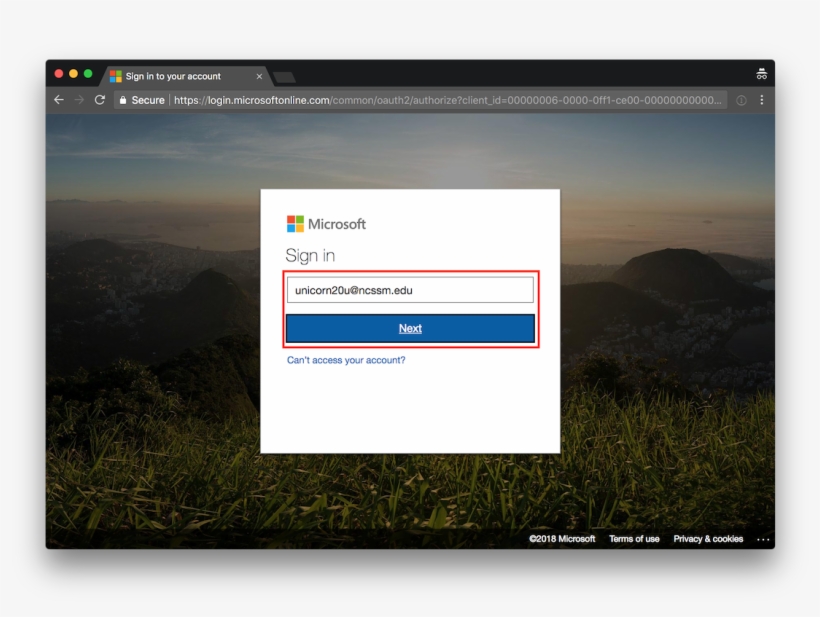
Task: Select the Sign in to your account tab
Action: pyautogui.click(x=180, y=75)
